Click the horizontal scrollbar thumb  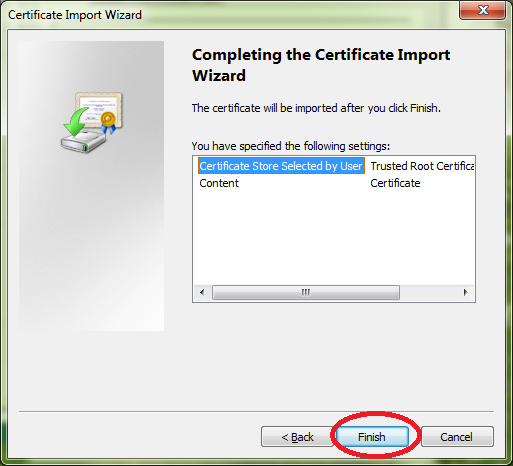click(x=306, y=293)
